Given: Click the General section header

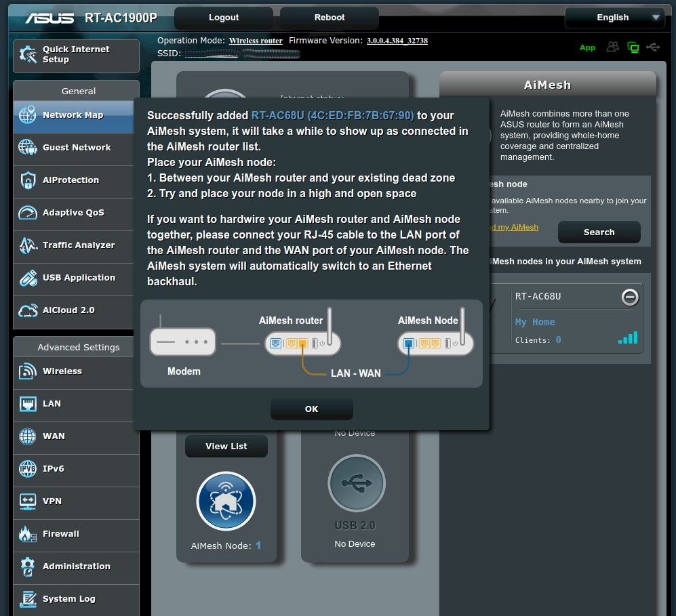Looking at the screenshot, I should (79, 91).
